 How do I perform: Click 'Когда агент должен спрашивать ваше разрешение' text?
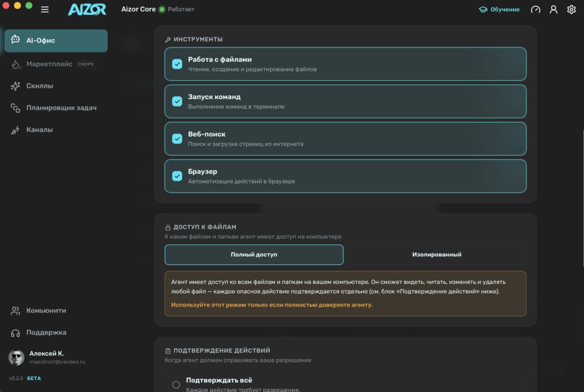coord(238,361)
